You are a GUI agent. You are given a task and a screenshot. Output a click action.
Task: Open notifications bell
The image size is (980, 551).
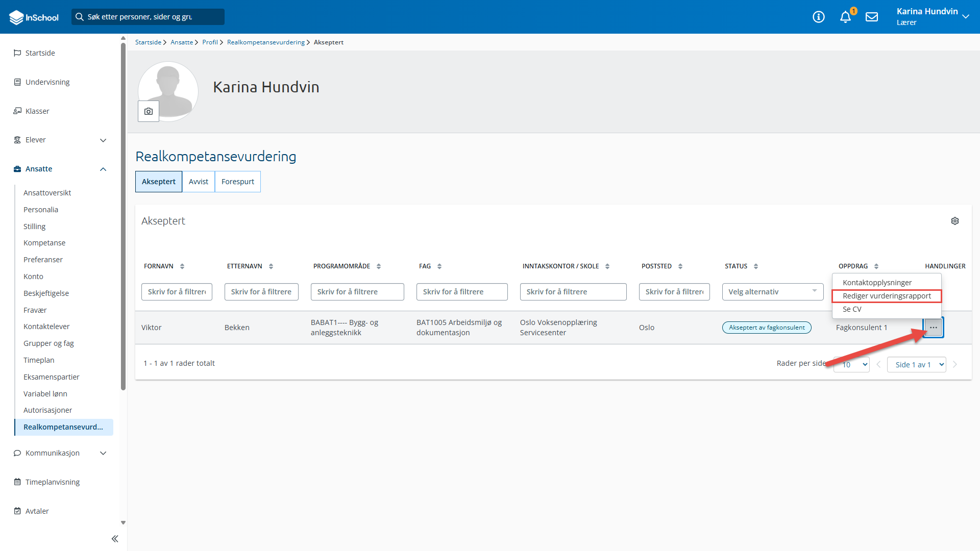click(846, 17)
